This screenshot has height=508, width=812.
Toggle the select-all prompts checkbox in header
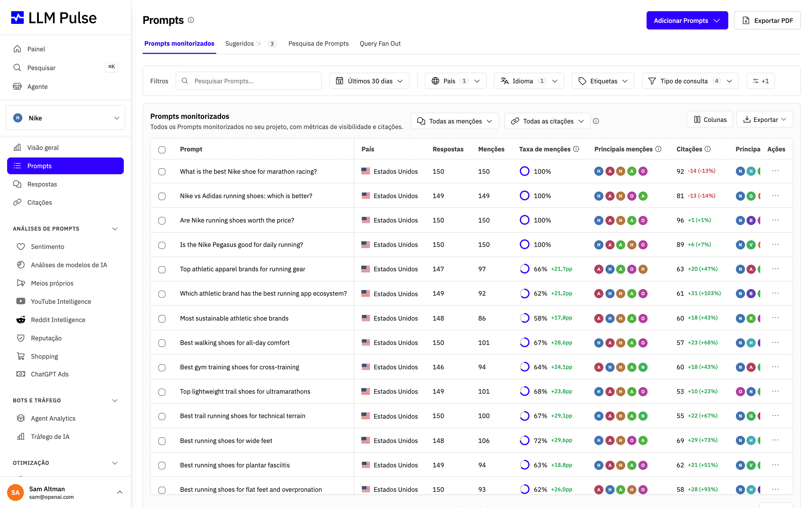(x=162, y=150)
